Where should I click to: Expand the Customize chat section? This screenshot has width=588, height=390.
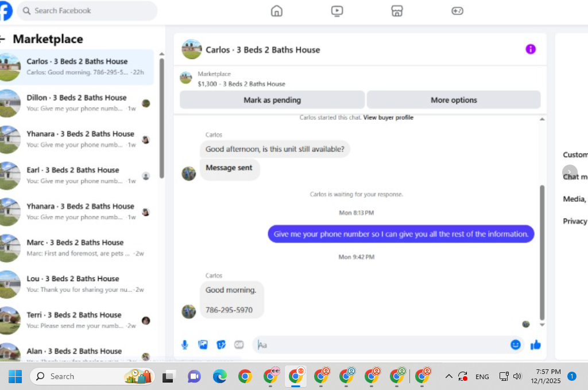pos(575,155)
